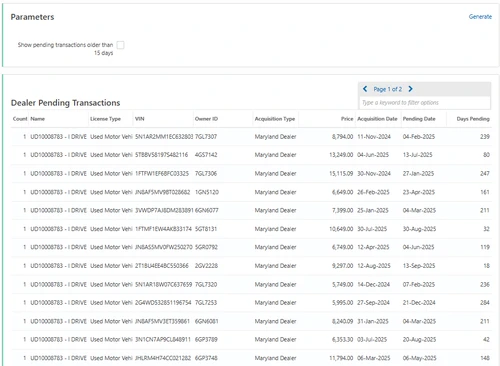
Task: Select days pending value 119
Action: point(485,247)
